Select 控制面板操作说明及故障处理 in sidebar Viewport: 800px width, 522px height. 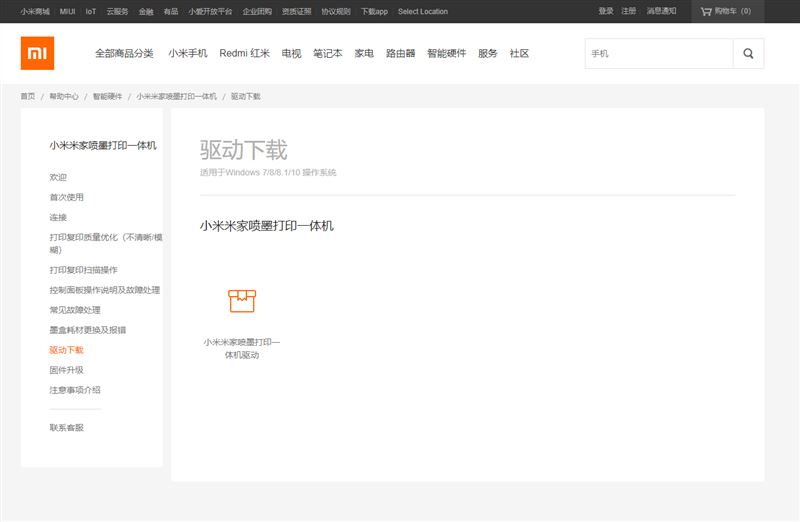(x=105, y=290)
